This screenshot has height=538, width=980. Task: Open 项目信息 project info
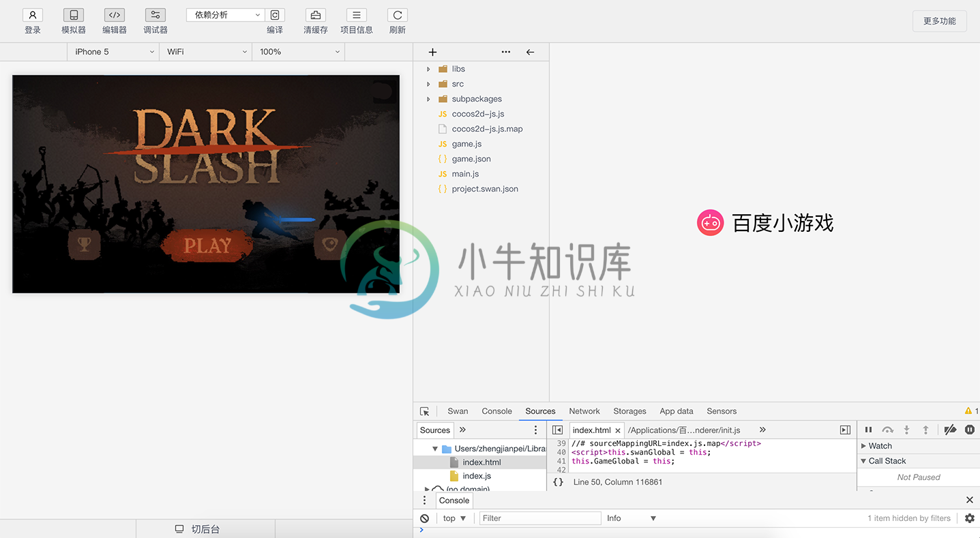[357, 15]
